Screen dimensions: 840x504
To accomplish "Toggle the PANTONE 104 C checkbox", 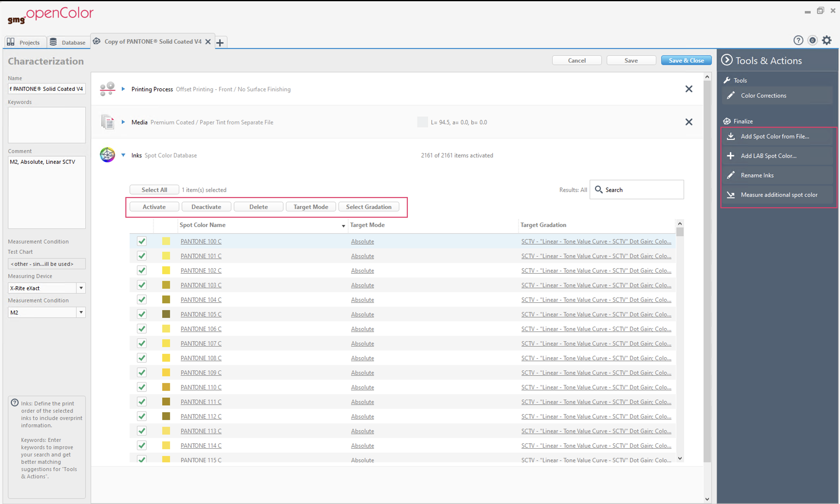I will [142, 299].
